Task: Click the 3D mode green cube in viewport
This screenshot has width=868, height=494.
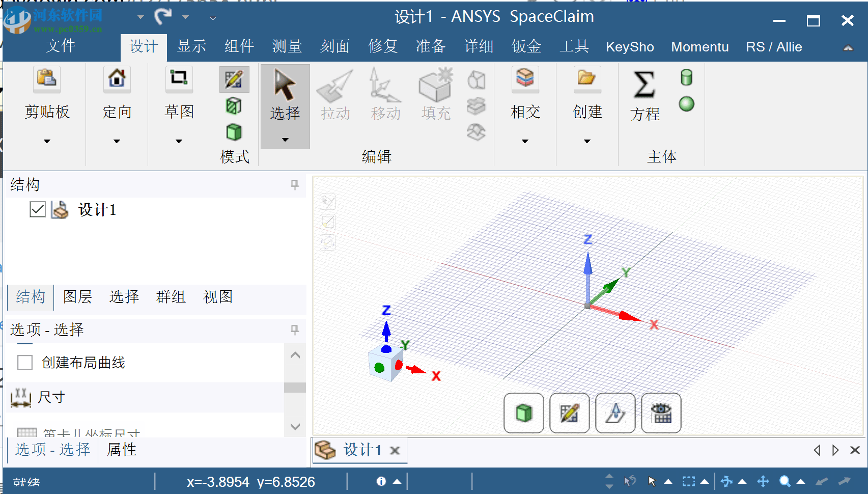Action: (524, 413)
